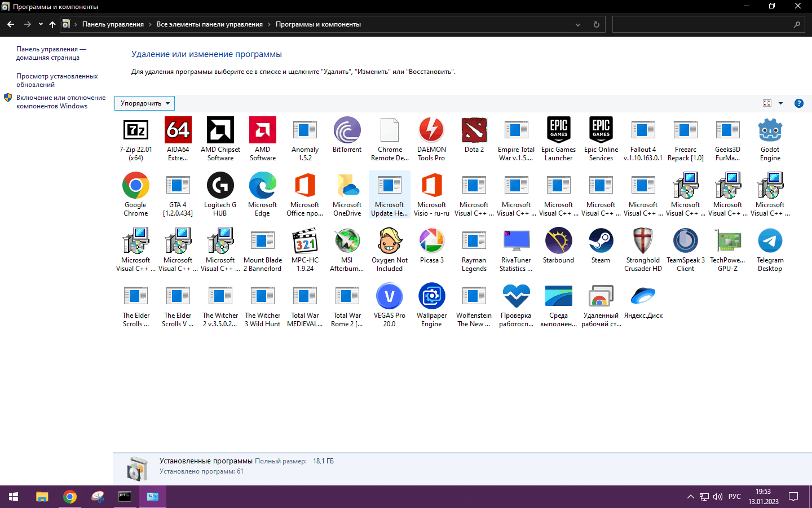Open volume control in tray
812x508 pixels.
pyautogui.click(x=718, y=497)
